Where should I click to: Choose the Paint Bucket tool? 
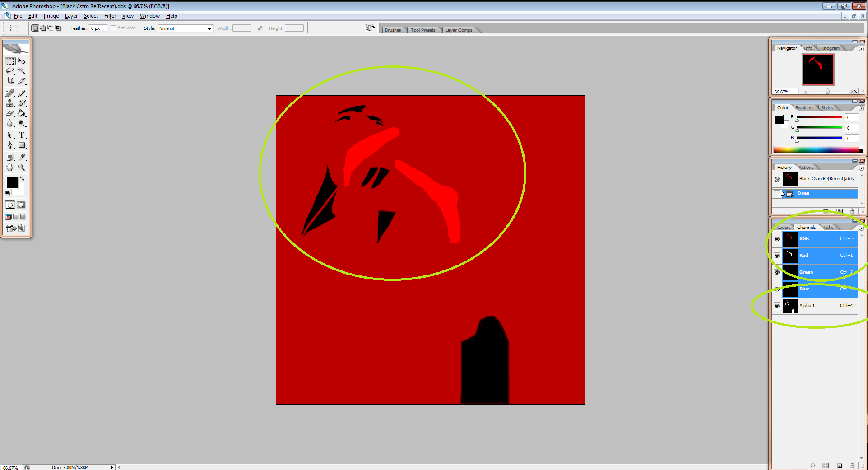click(x=21, y=113)
